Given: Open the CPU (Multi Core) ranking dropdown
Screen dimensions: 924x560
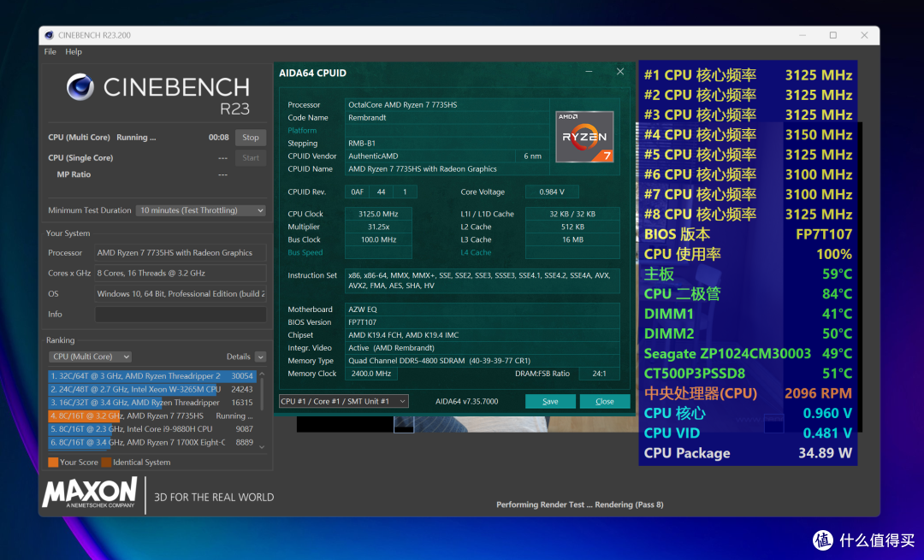Looking at the screenshot, I should pyautogui.click(x=90, y=357).
